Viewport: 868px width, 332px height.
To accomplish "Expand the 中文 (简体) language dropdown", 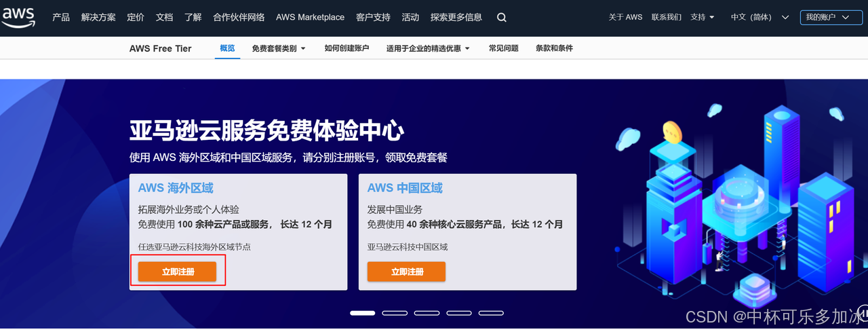I will [x=760, y=18].
